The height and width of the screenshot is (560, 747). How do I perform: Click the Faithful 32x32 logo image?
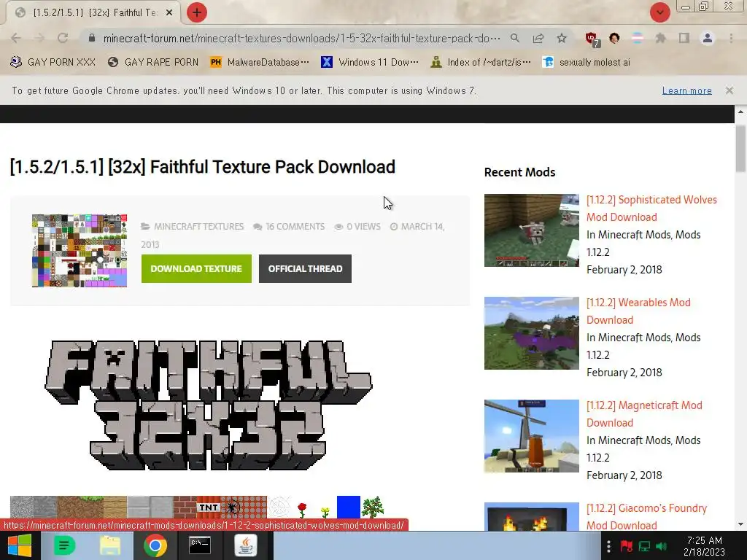[208, 405]
